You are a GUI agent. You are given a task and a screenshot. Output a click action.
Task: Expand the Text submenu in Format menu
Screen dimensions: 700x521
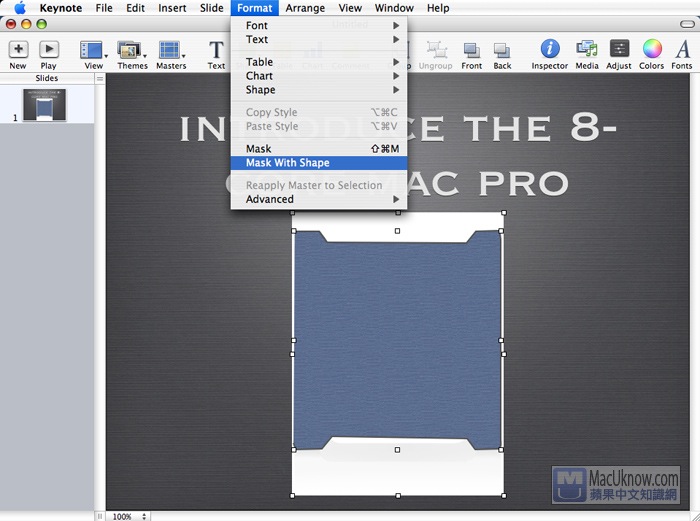(319, 39)
